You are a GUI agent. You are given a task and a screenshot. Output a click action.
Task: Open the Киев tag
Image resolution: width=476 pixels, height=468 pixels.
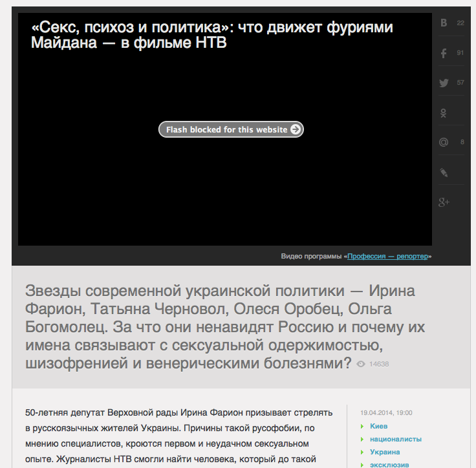coord(378,426)
